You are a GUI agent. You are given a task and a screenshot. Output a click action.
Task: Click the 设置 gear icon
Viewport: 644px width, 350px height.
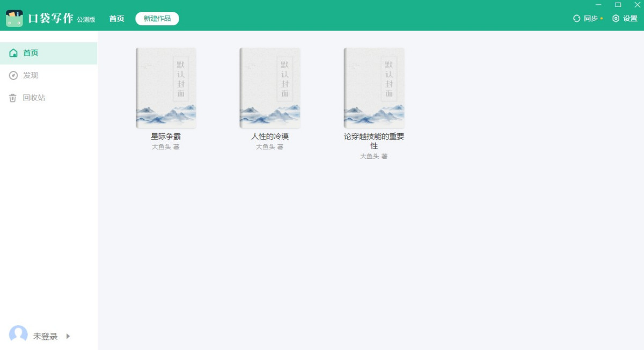coord(616,18)
